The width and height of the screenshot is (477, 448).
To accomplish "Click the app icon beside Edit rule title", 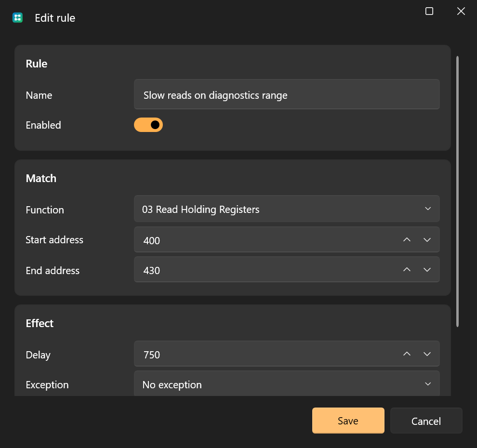I will (x=18, y=18).
